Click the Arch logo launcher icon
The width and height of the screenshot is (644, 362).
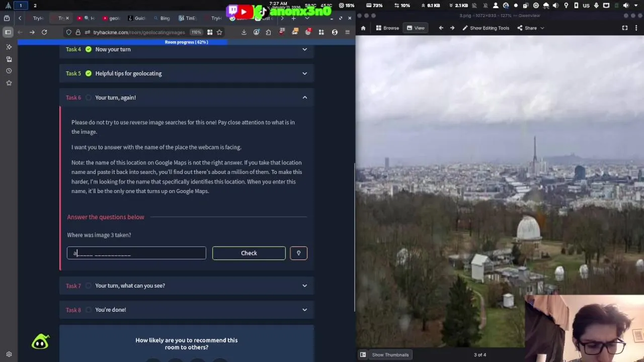pos(8,6)
